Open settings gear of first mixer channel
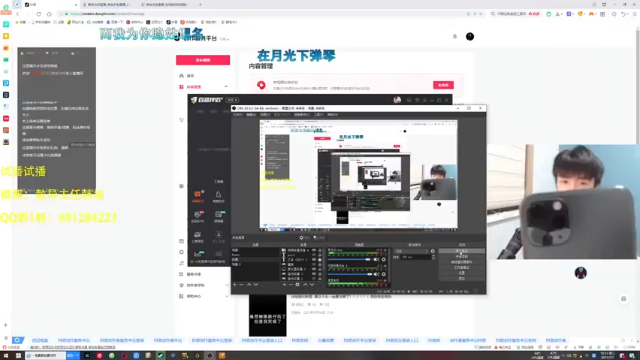Viewport: 640px width, 360px height. [384, 259]
